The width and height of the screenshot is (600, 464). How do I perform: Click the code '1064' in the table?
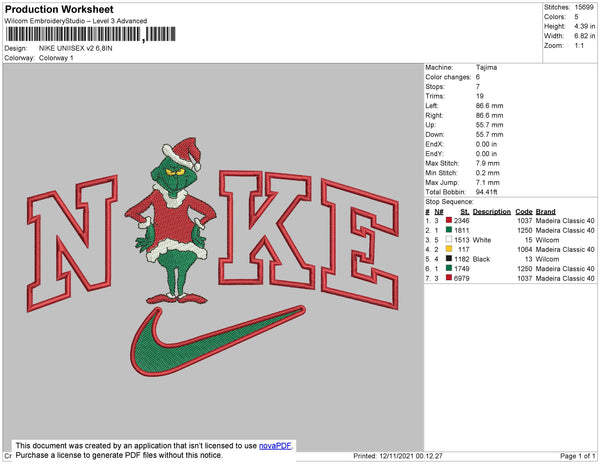click(x=525, y=249)
